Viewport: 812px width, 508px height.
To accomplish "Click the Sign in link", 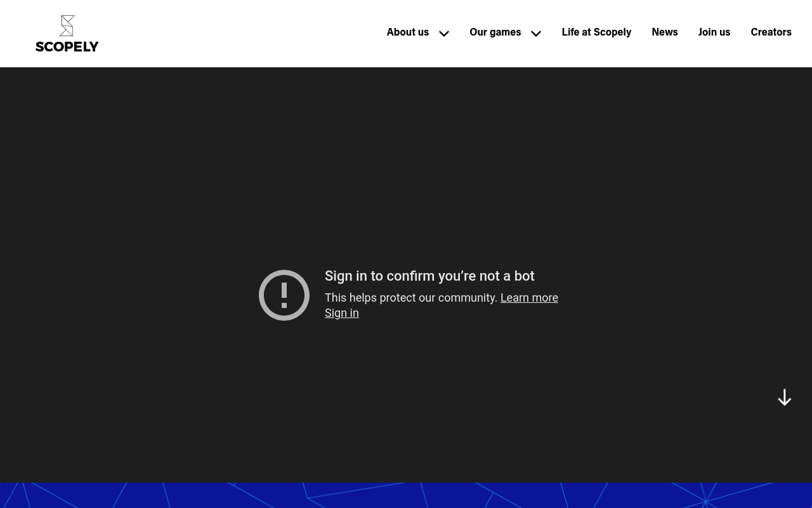I will (342, 313).
